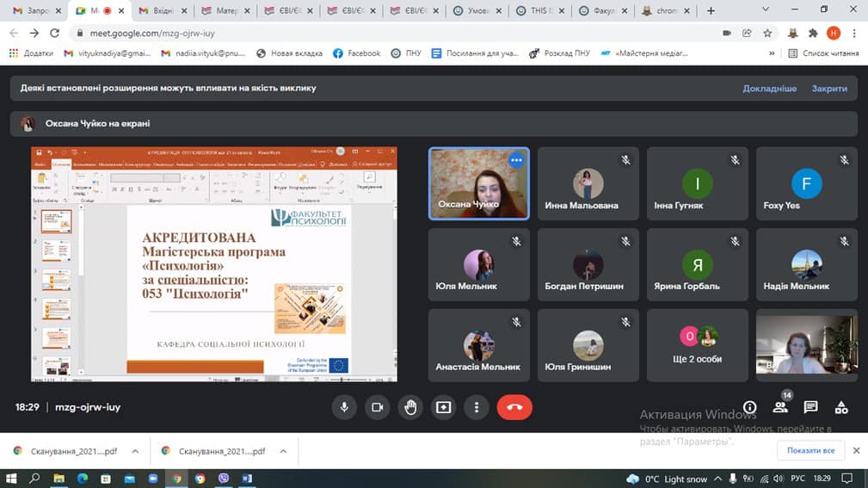The width and height of the screenshot is (868, 488).
Task: Click the Докладніше link in banner
Action: [x=769, y=89]
